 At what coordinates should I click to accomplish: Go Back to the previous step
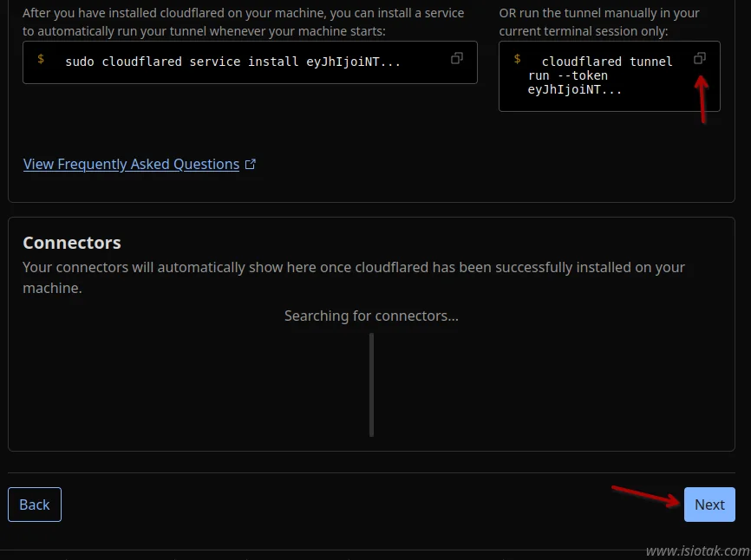point(35,505)
